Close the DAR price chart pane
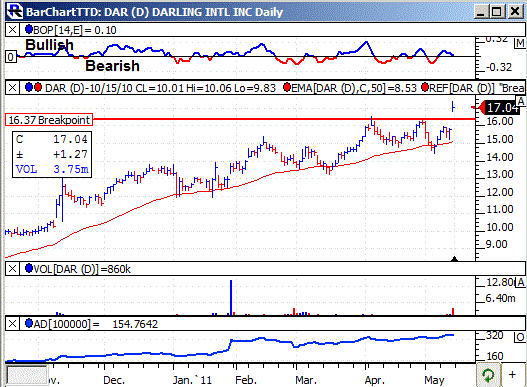The image size is (527, 387). click(x=12, y=88)
